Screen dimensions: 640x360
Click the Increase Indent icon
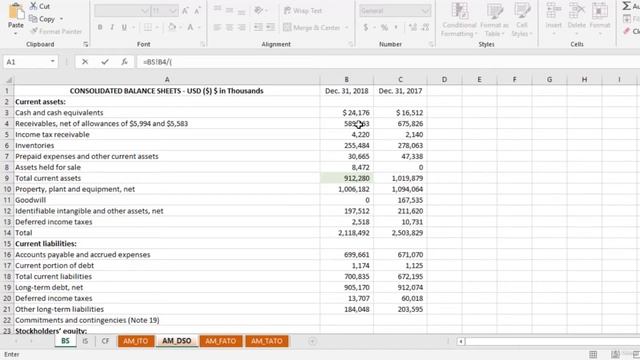coord(271,27)
